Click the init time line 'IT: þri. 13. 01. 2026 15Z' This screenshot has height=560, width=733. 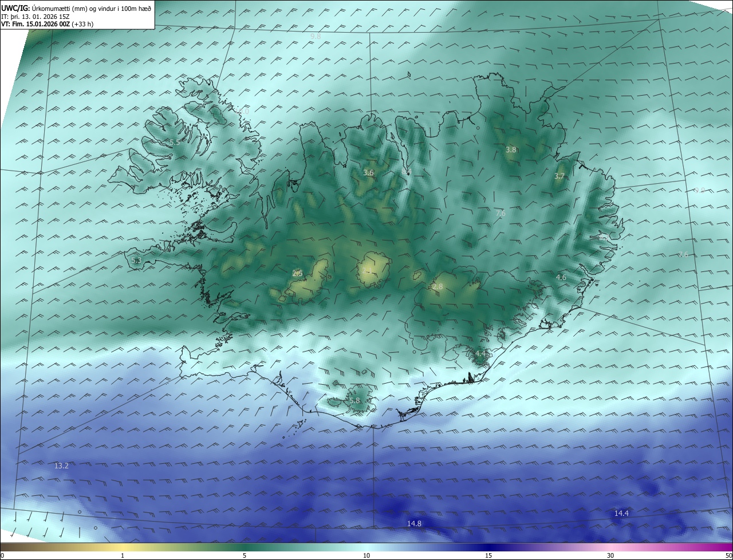pyautogui.click(x=34, y=16)
